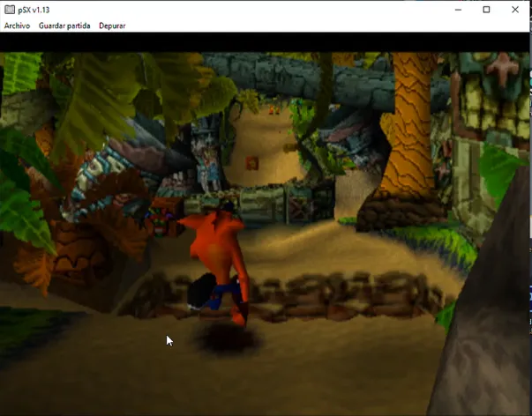The height and width of the screenshot is (416, 532).
Task: Click the wooden crate on the sand path
Action: 251,163
